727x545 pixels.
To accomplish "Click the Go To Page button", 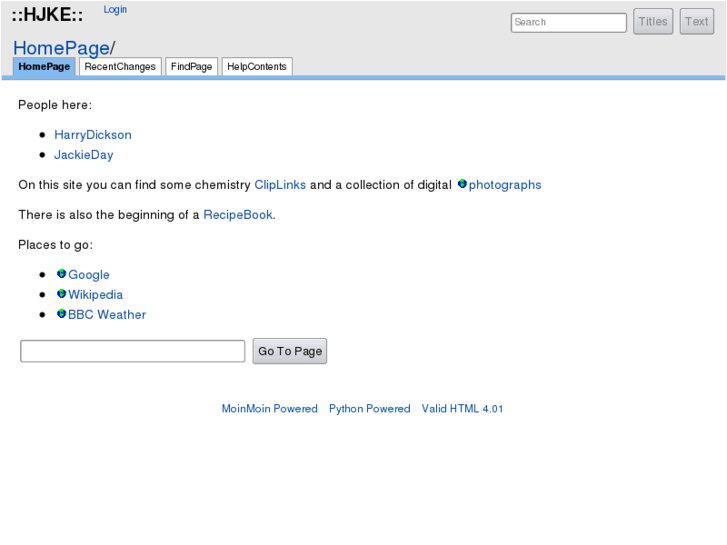I will (x=290, y=351).
